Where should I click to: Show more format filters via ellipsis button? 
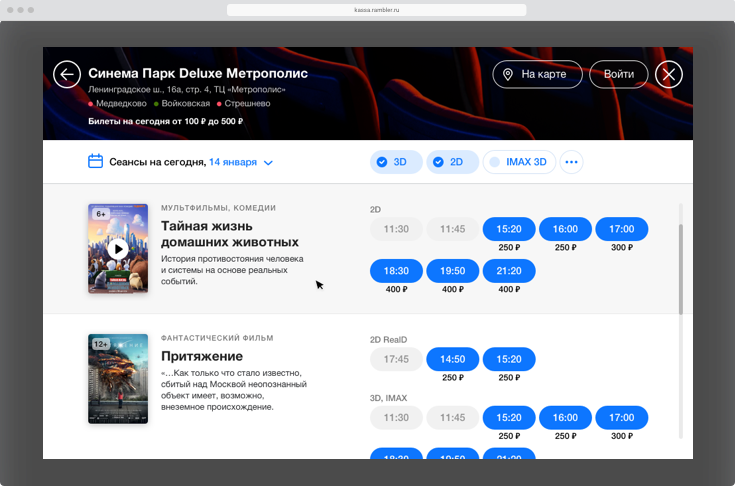(x=571, y=162)
